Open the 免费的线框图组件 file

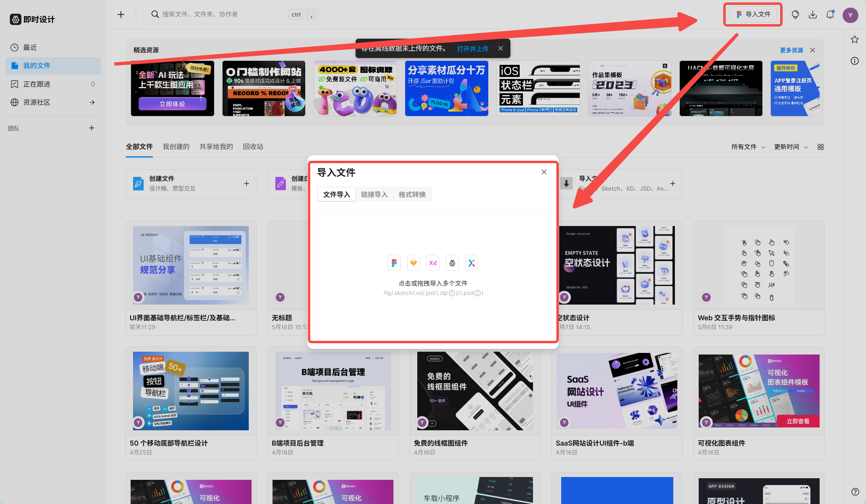click(x=475, y=403)
